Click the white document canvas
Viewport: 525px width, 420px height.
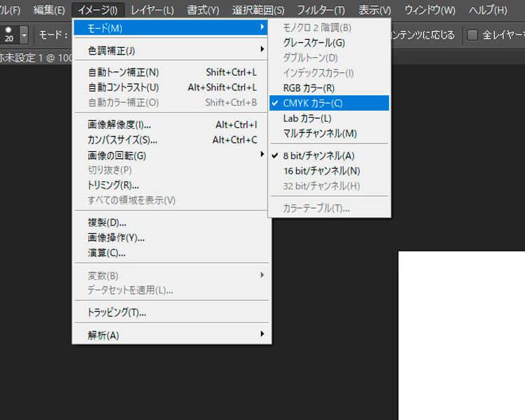(x=462, y=336)
